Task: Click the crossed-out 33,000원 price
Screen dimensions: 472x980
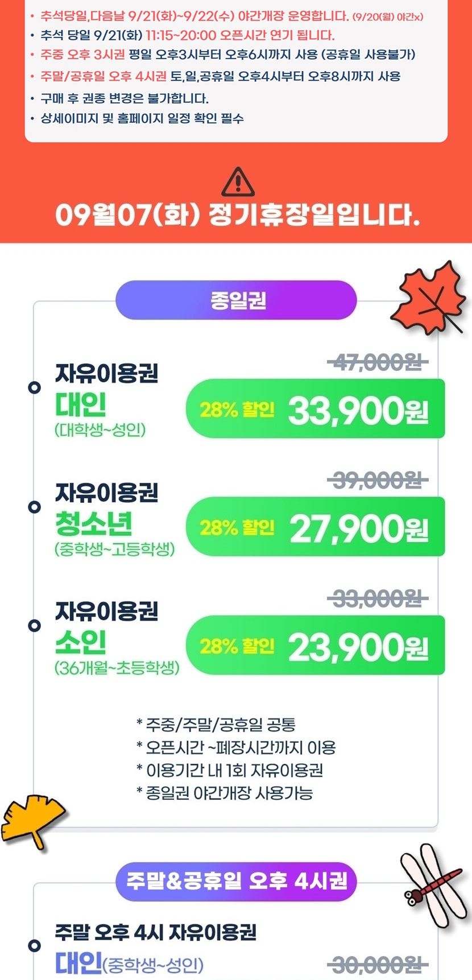Action: click(378, 599)
